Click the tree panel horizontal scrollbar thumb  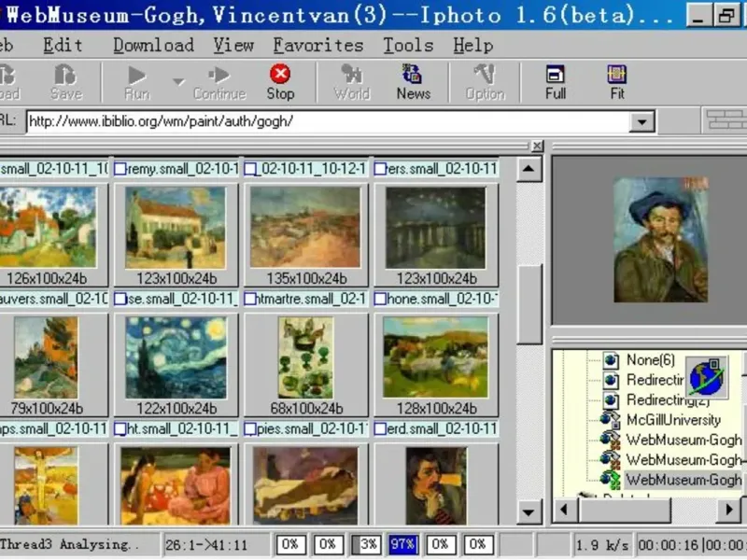(625, 510)
